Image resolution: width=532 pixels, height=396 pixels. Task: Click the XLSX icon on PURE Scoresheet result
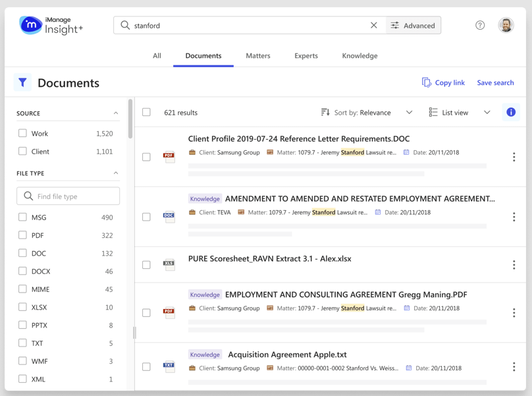[x=169, y=264]
